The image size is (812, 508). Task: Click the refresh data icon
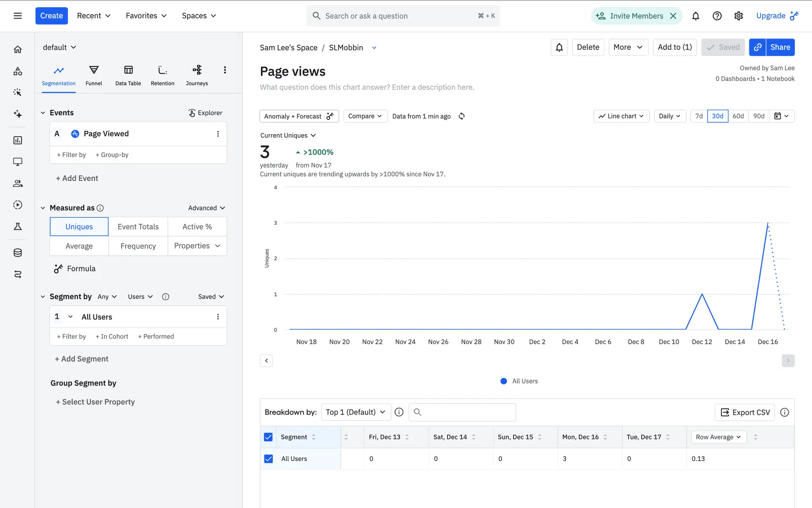coord(461,116)
